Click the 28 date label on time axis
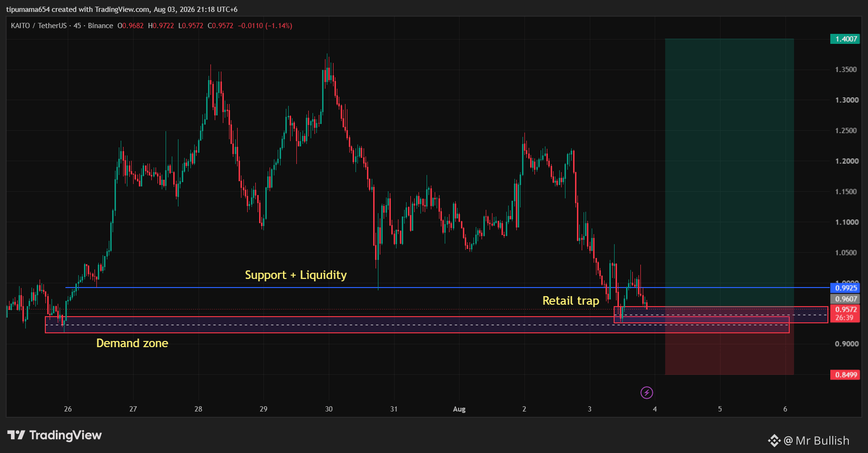This screenshot has width=868, height=453. (199, 409)
